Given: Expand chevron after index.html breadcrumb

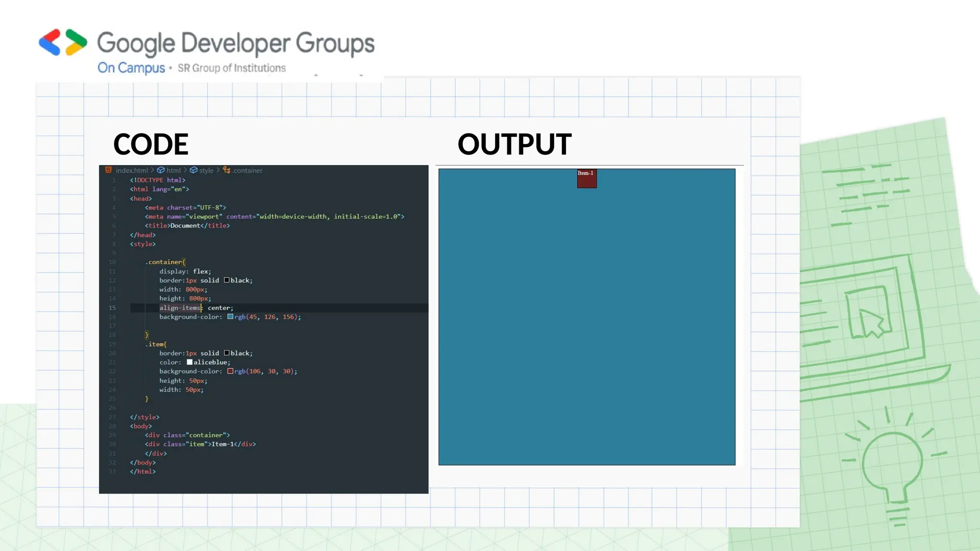Looking at the screenshot, I should pos(152,170).
